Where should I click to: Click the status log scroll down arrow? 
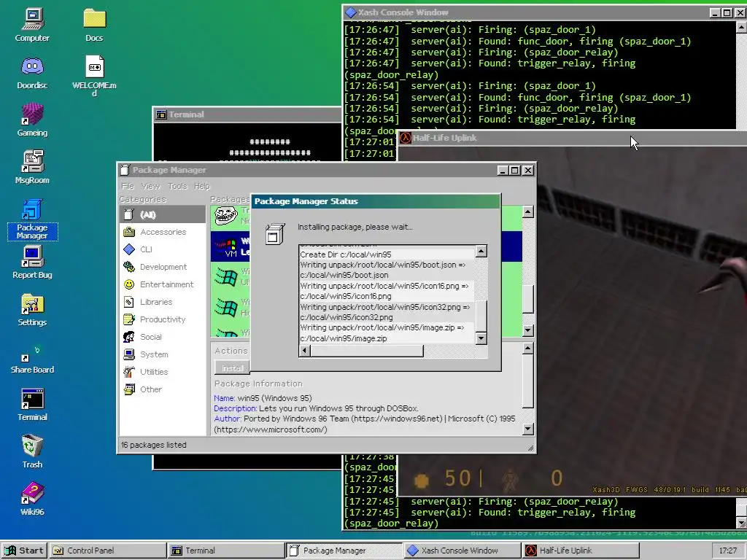pyautogui.click(x=481, y=338)
